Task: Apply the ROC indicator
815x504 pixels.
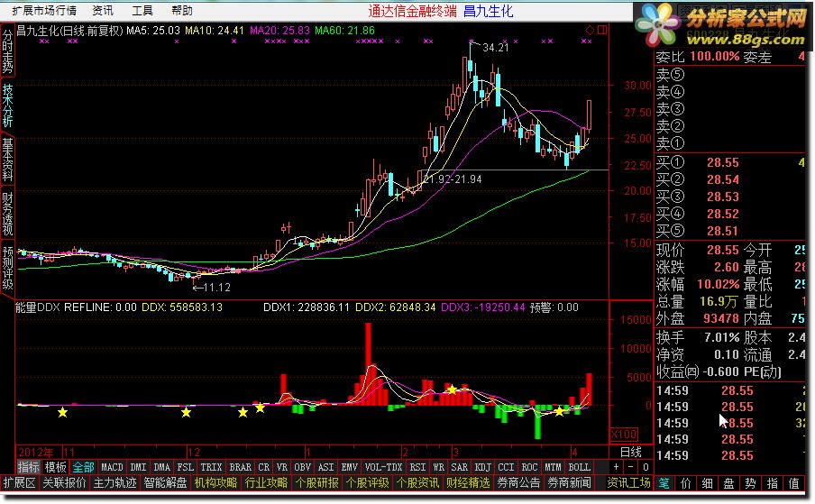Action: point(529,467)
